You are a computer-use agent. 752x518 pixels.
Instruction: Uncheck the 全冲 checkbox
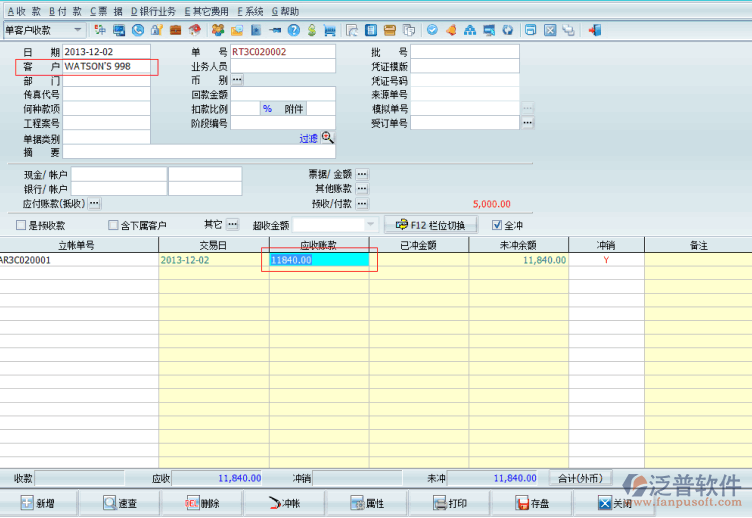[x=496, y=225]
